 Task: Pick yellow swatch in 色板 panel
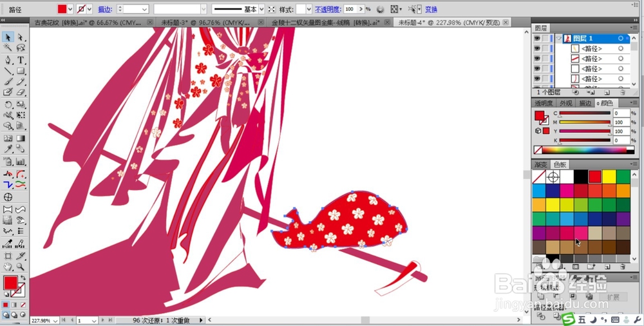609,177
